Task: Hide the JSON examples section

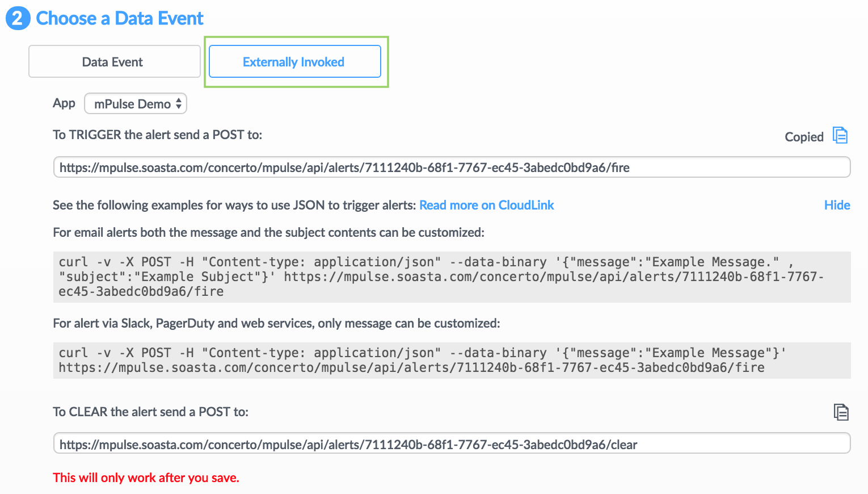Action: point(837,205)
